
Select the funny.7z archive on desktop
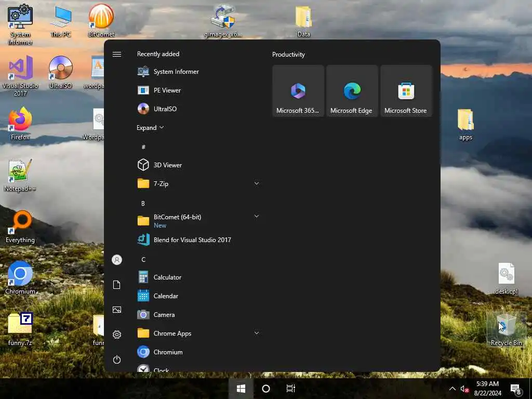pos(20,329)
